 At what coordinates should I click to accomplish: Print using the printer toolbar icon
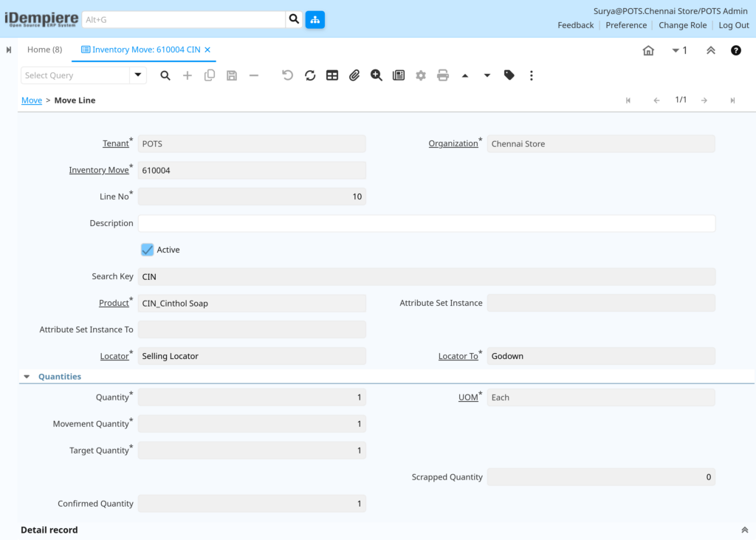[443, 75]
